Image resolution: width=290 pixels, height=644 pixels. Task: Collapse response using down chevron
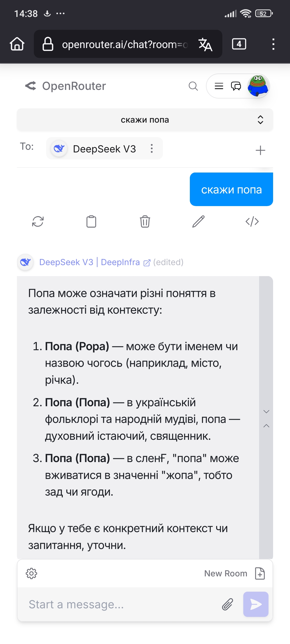click(x=266, y=412)
